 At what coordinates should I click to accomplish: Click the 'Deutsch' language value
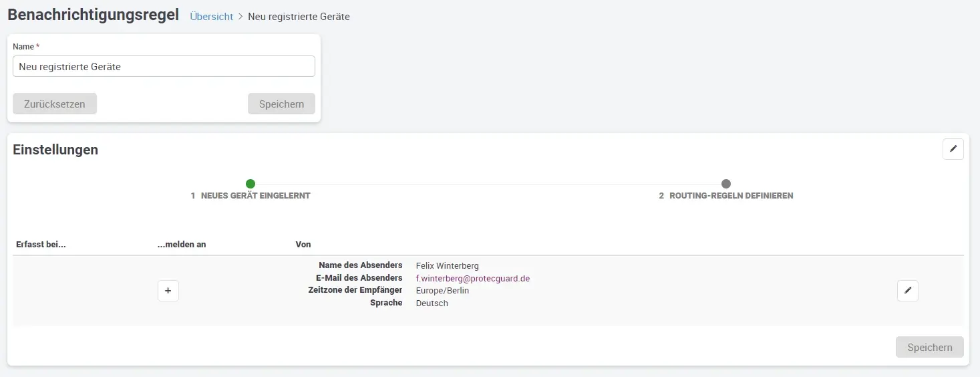tap(432, 303)
